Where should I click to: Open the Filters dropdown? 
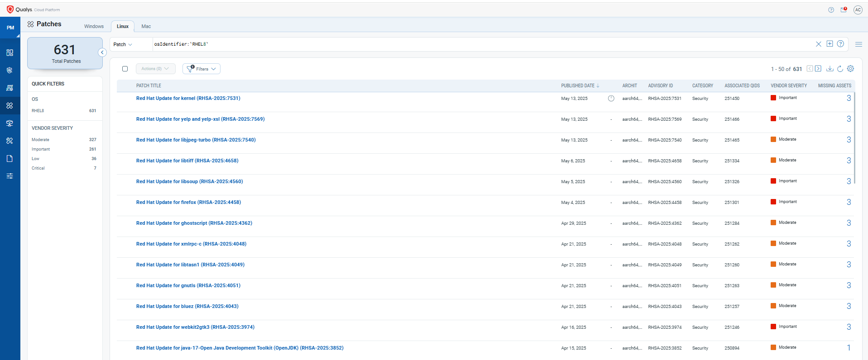click(201, 69)
